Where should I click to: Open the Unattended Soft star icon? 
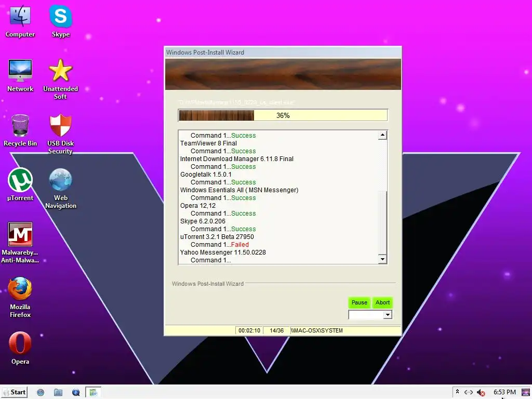[60, 79]
